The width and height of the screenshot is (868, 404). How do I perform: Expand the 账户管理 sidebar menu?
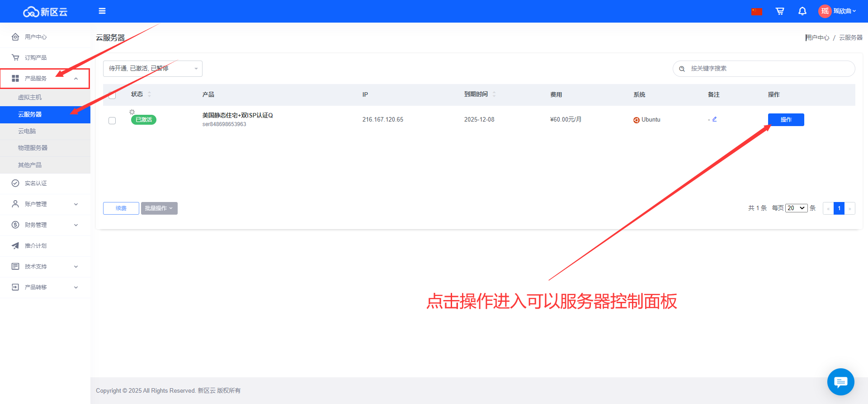(45, 204)
